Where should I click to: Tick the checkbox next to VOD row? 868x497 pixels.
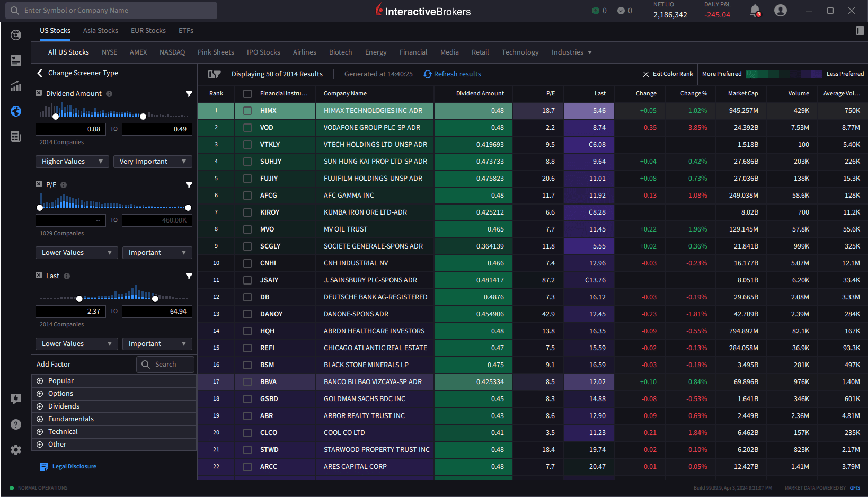tap(247, 128)
